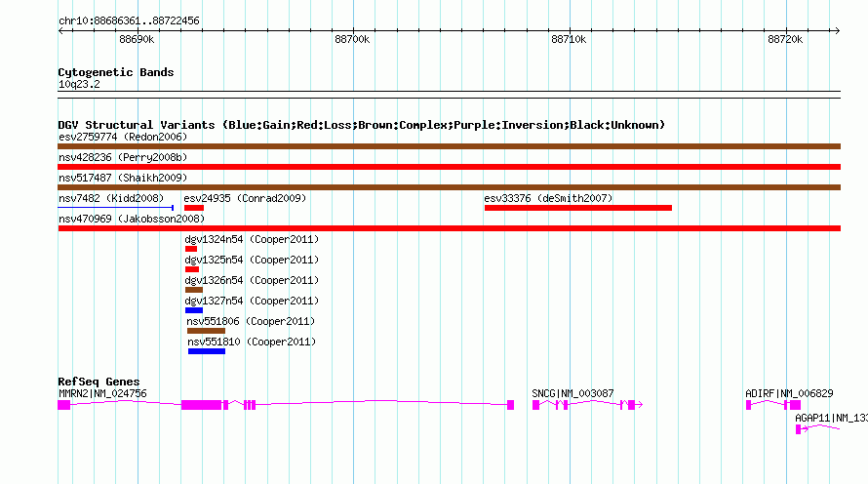
Task: Click the left arrow on coordinate ruler
Action: click(60, 31)
